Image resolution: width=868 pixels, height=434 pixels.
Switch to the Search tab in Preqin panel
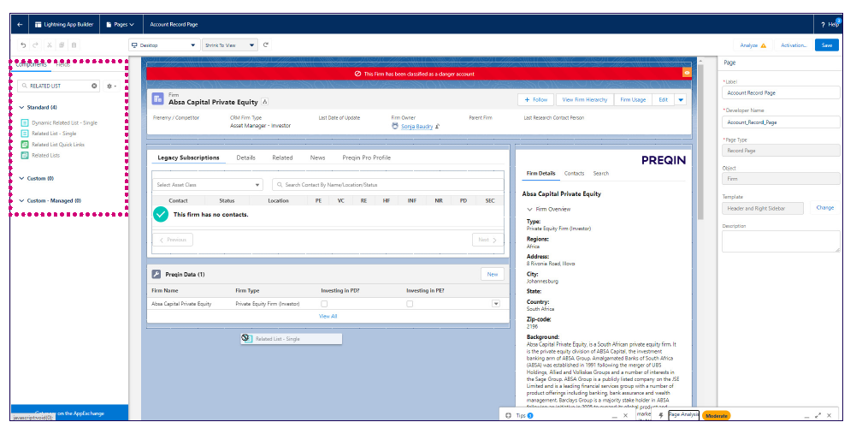coord(601,174)
